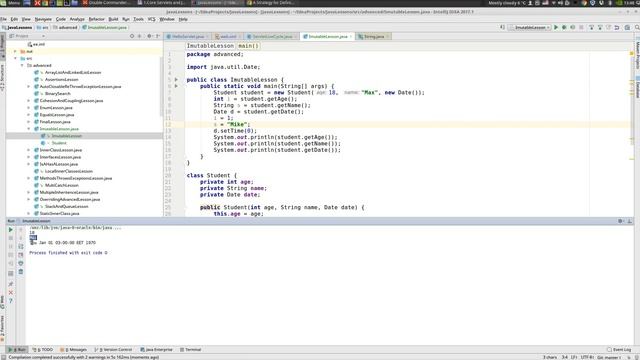
Task: Pin the Run tab
Action: (11, 284)
